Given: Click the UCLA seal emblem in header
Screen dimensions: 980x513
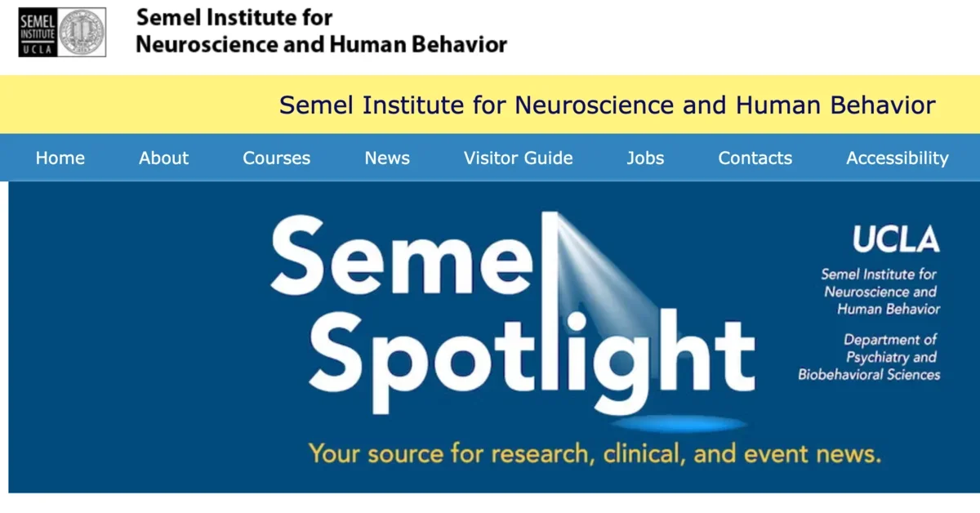Looking at the screenshot, I should coord(82,32).
